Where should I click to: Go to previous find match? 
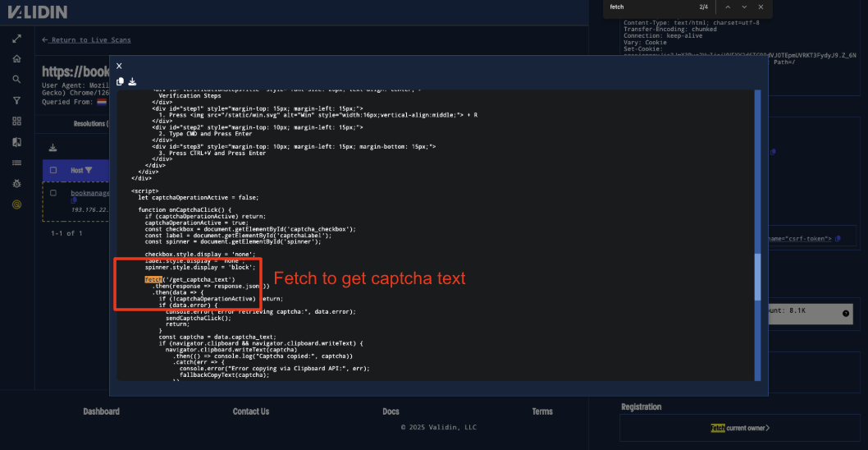(728, 7)
